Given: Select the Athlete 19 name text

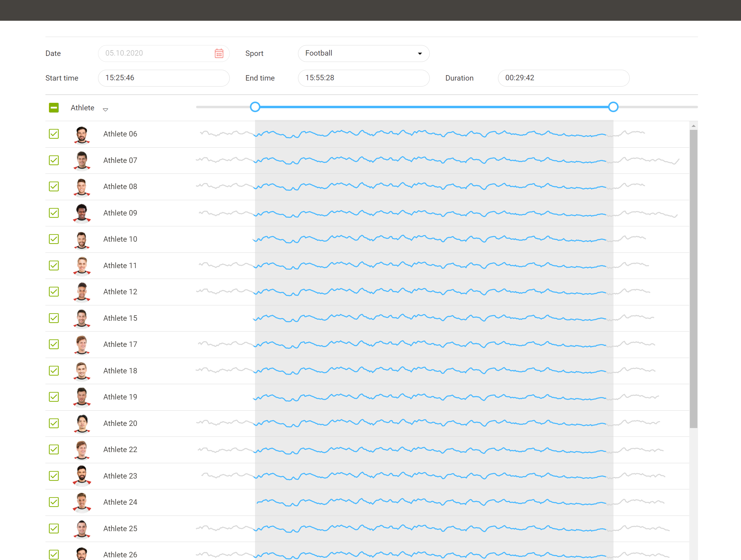Looking at the screenshot, I should tap(120, 397).
